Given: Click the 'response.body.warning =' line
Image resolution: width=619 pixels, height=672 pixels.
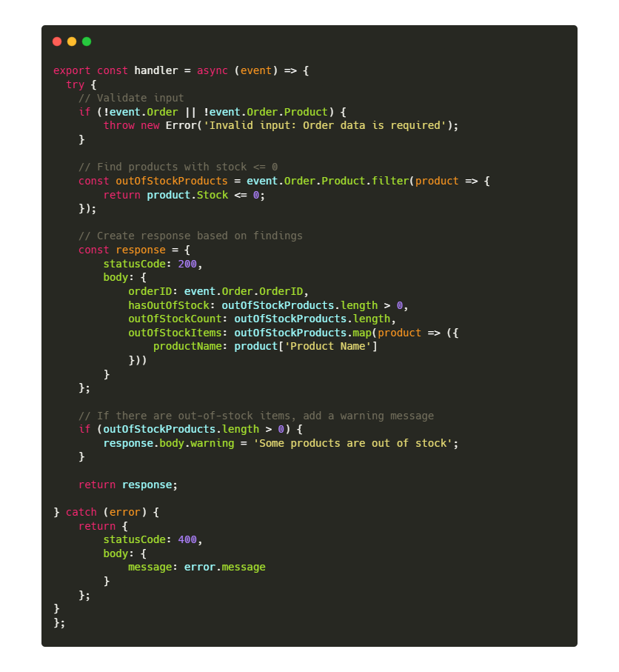Looking at the screenshot, I should tap(281, 444).
